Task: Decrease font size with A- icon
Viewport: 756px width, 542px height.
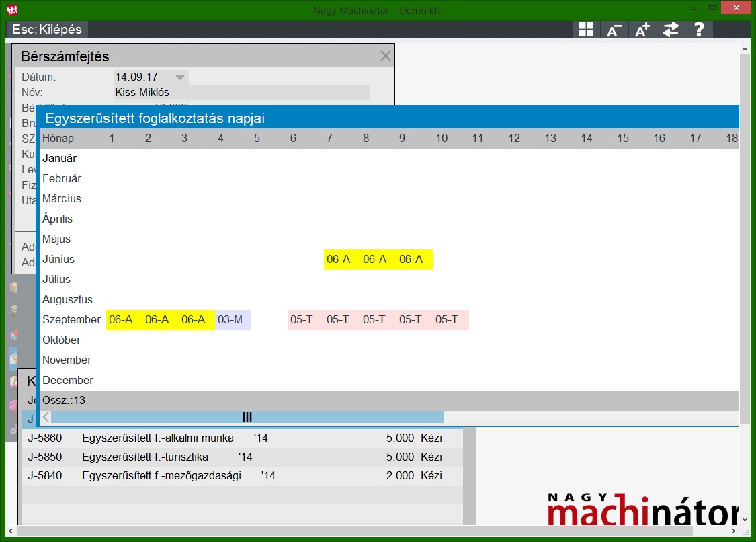Action: tap(614, 30)
